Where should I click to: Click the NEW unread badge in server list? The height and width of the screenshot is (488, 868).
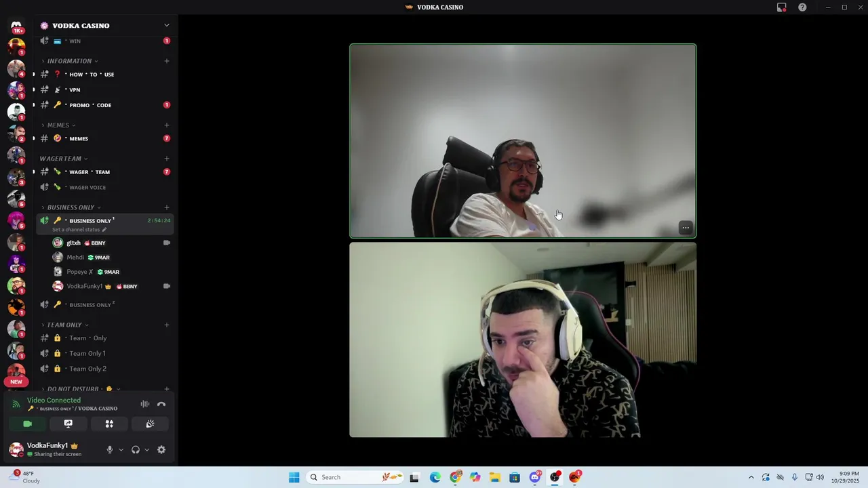[16, 382]
